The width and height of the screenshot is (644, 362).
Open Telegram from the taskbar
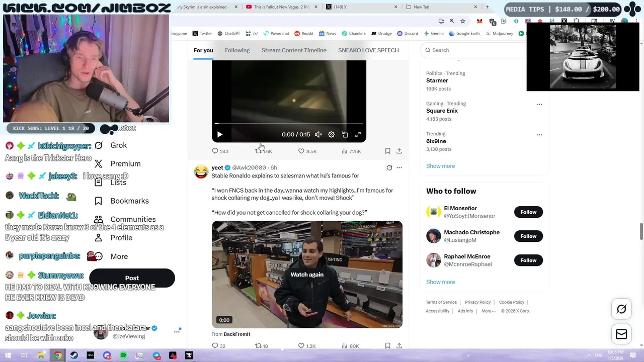tap(156, 355)
